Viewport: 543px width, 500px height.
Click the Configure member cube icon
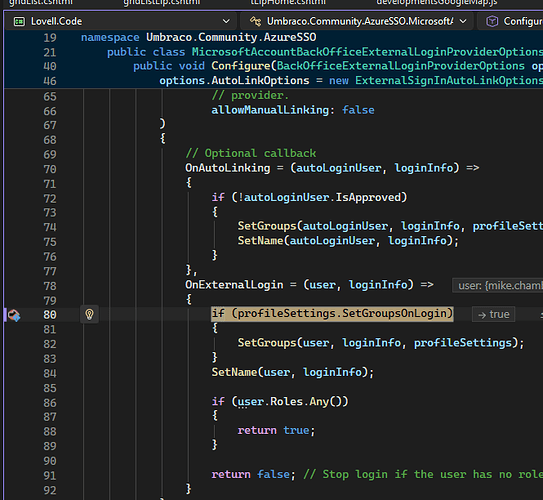pyautogui.click(x=492, y=21)
